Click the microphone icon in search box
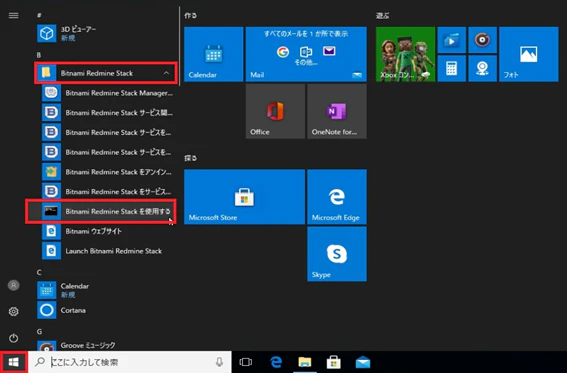The height and width of the screenshot is (373, 567). (219, 362)
